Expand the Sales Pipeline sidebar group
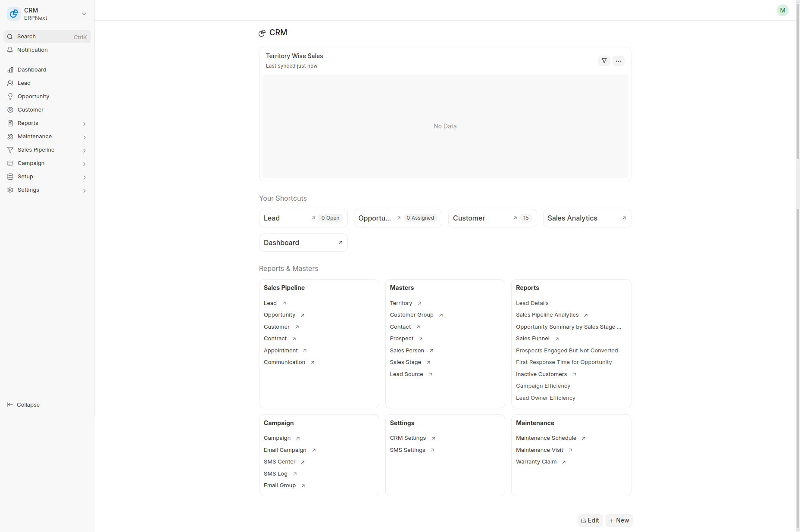800x532 pixels. 84,150
